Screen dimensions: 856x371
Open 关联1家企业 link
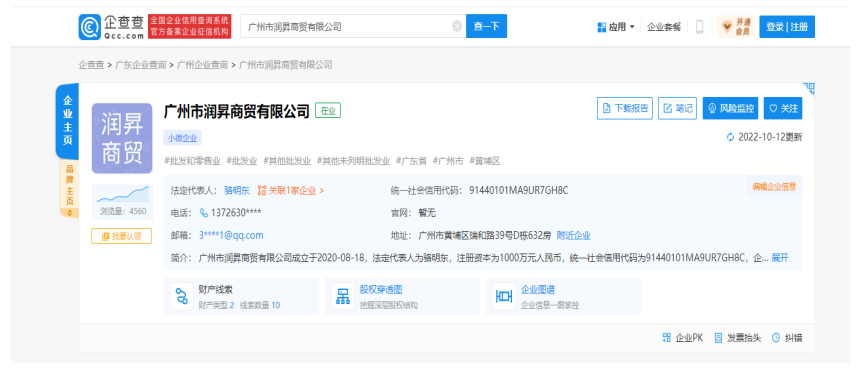[x=290, y=190]
